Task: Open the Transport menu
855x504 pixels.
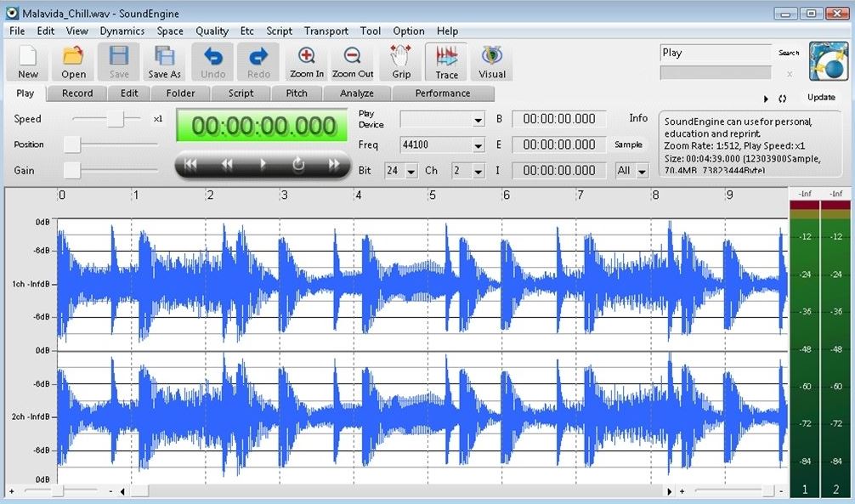Action: coord(326,31)
